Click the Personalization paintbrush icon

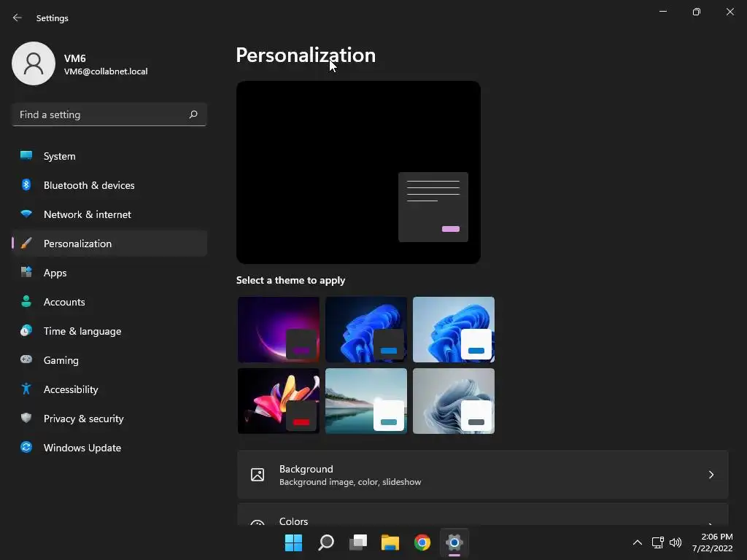pos(26,244)
